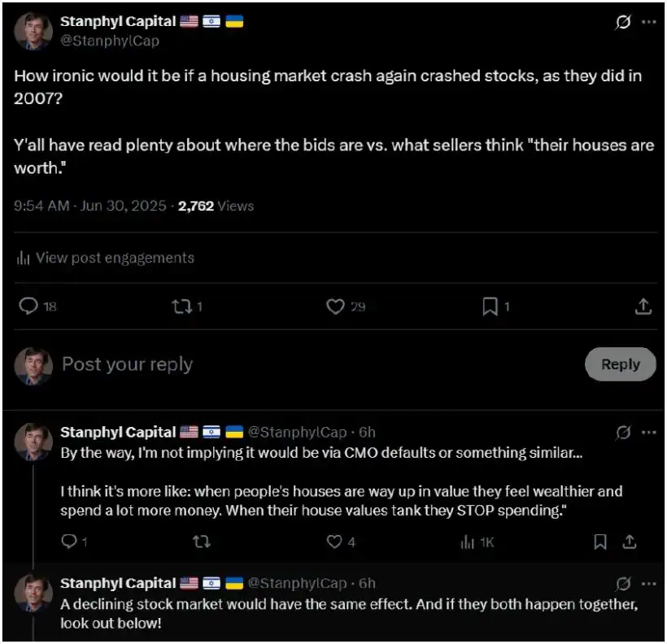
Task: Like the CMO defaults reply
Action: click(333, 542)
